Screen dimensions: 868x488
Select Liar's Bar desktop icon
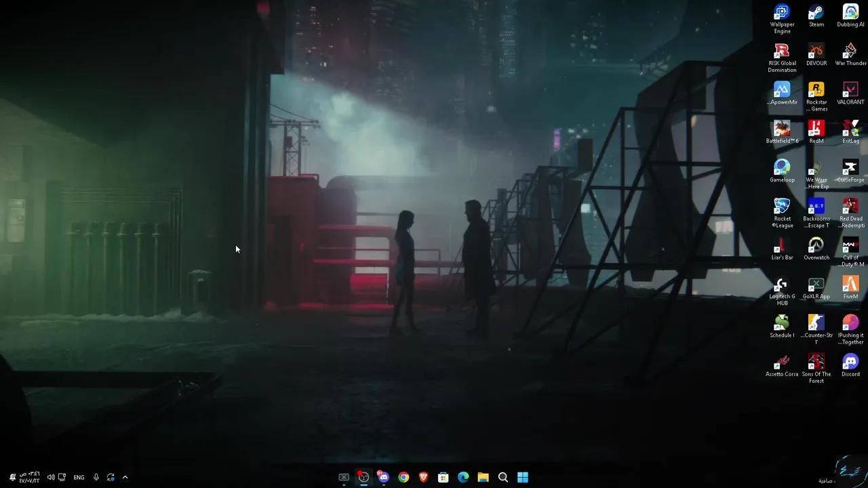coord(782,249)
